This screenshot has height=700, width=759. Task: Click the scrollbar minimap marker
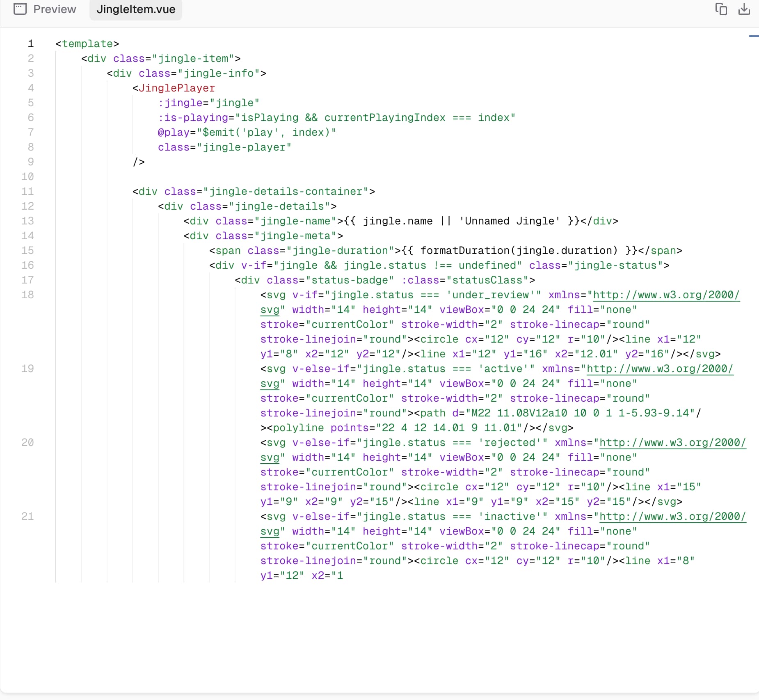754,36
